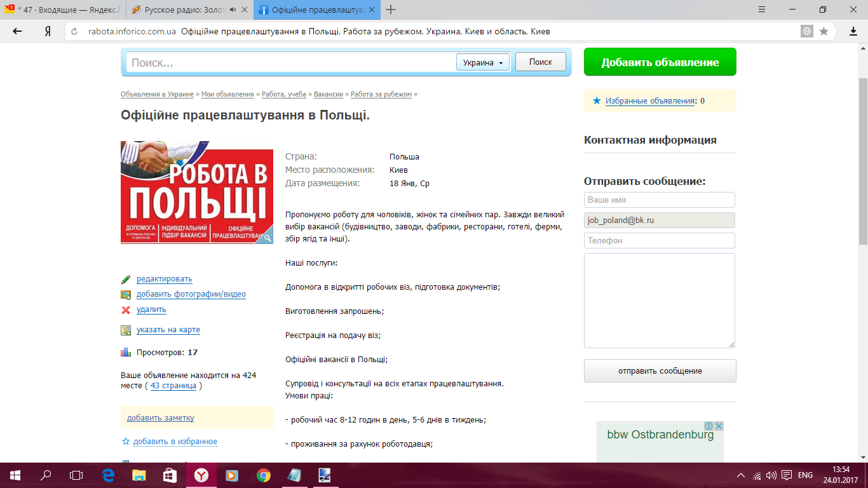Click the Телефон input field
Screen dimensions: 868x488
point(660,240)
